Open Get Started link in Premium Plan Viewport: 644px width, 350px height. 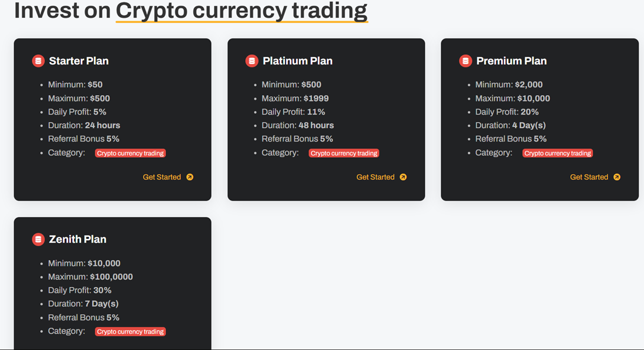(589, 177)
